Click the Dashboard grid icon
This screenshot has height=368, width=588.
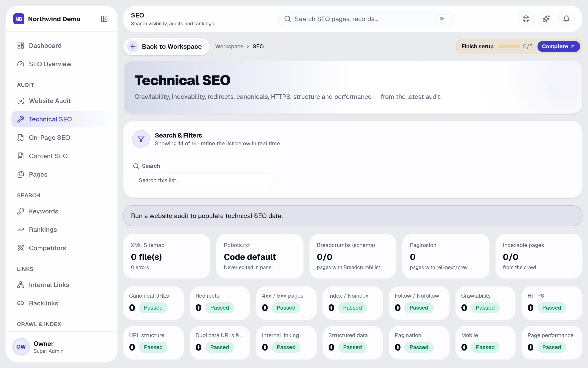pos(21,46)
